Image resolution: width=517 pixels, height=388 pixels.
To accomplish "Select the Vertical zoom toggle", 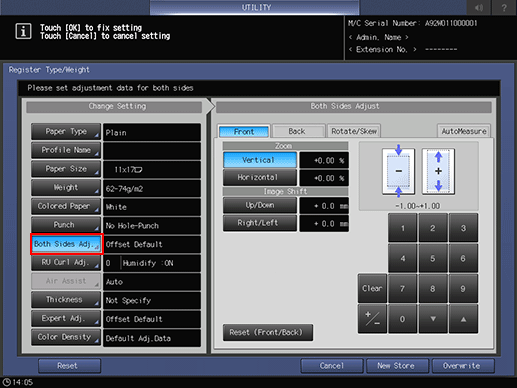I will [x=260, y=160].
